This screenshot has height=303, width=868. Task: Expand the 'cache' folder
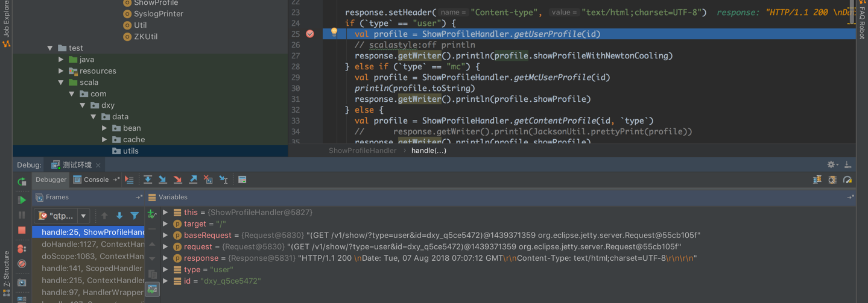click(104, 140)
